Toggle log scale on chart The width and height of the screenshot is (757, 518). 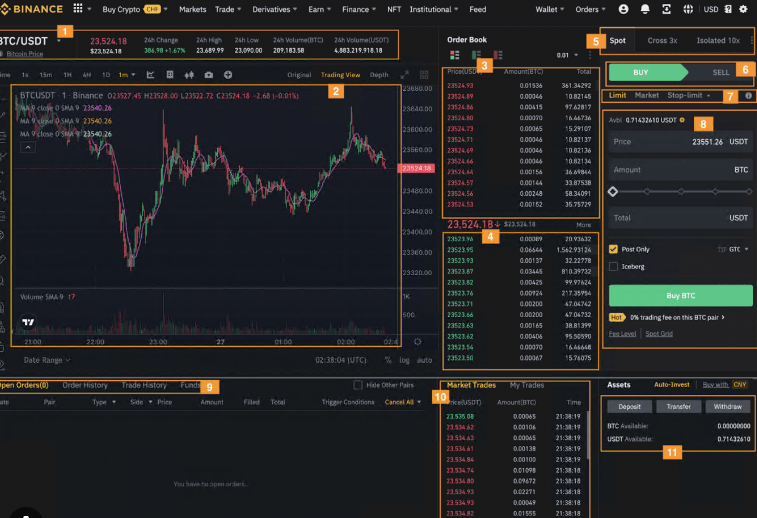tap(404, 360)
